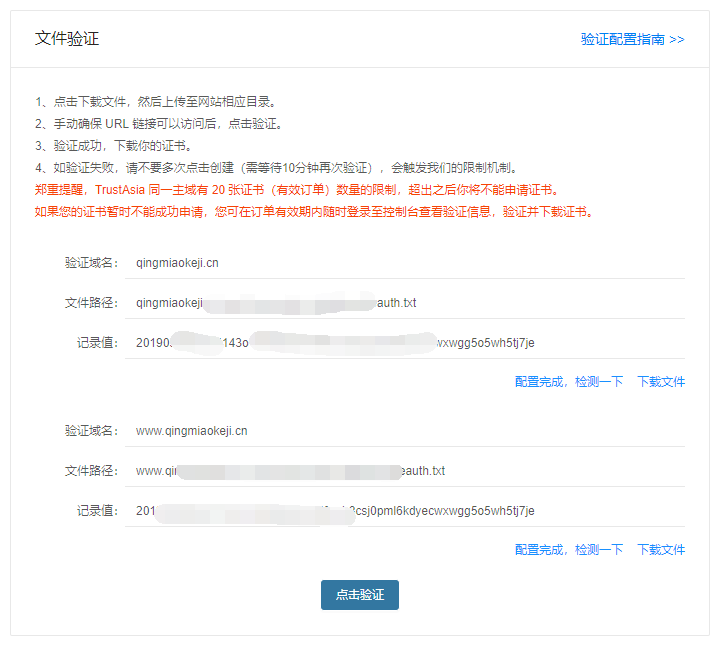Screen dimensions: 718x650
Task: Click the first 验证域名： label
Action: point(92,263)
